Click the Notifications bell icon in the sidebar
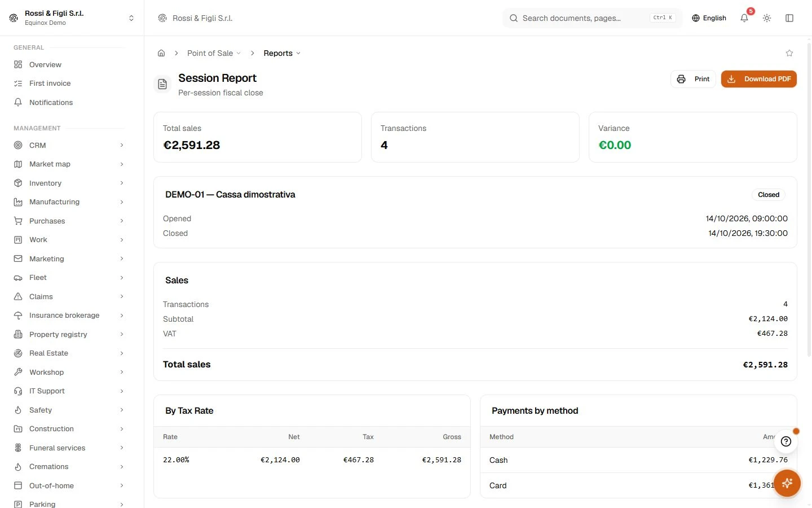The height and width of the screenshot is (508, 812). [x=18, y=102]
